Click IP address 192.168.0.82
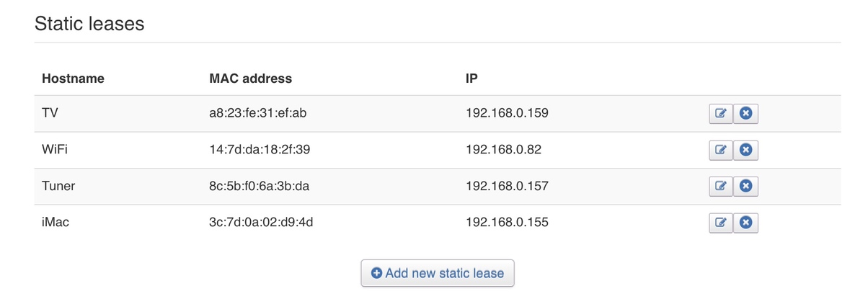The image size is (868, 299). coord(503,150)
